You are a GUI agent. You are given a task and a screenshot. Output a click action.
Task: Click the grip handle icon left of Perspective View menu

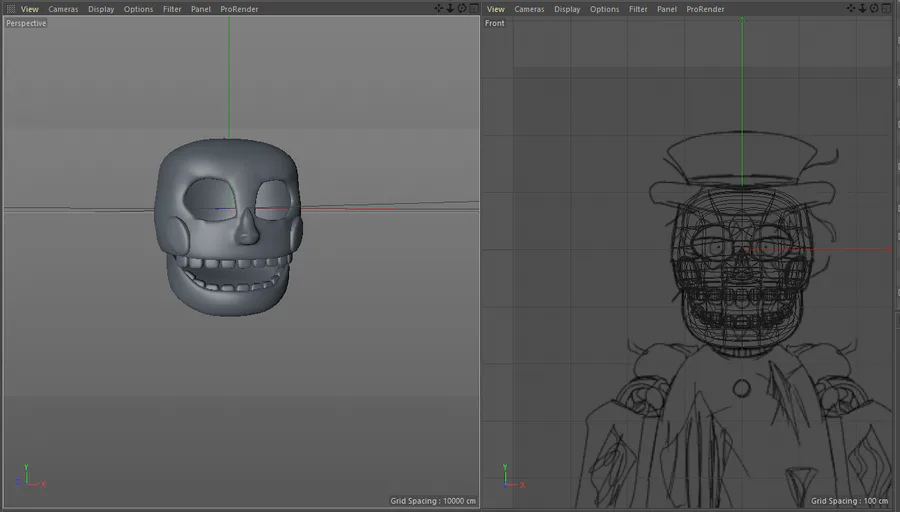[11, 9]
